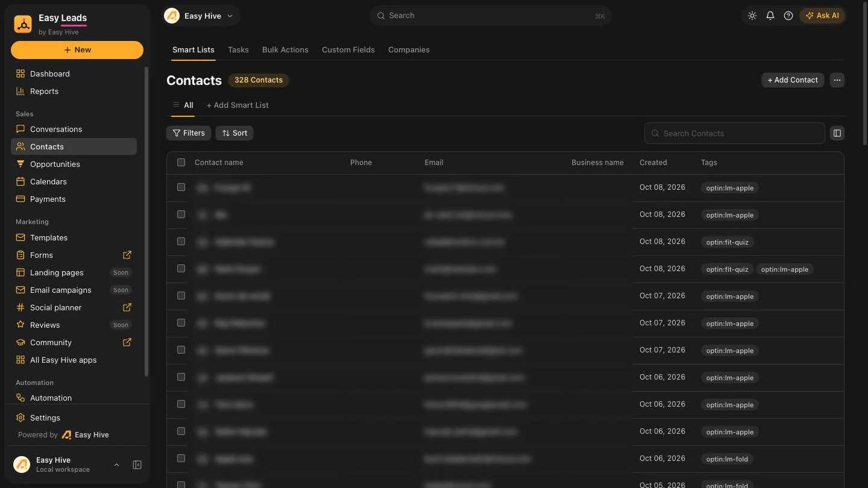Switch to the Smart Lists tab
The height and width of the screenshot is (488, 868).
tap(193, 49)
